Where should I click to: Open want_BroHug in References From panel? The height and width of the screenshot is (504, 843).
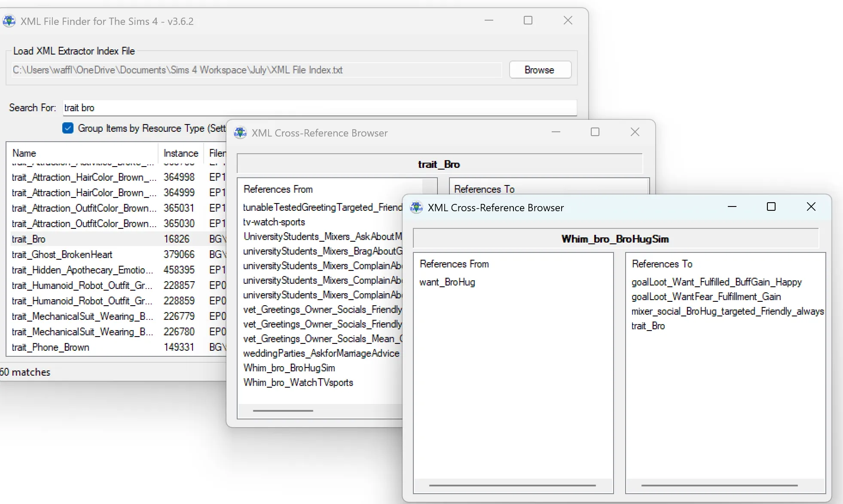(x=447, y=282)
